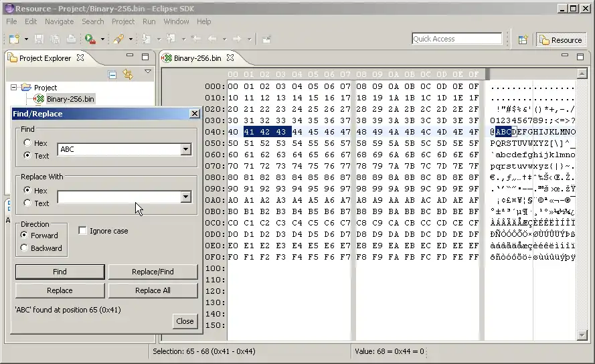Screen dimensions: 595x364
Task: Minimize the Project Explorer view
Action: coord(130,56)
